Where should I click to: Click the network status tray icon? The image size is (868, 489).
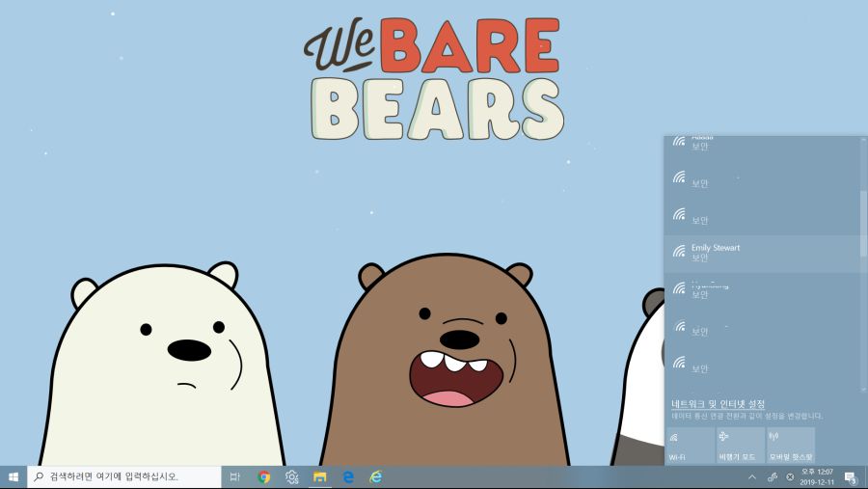pyautogui.click(x=773, y=476)
